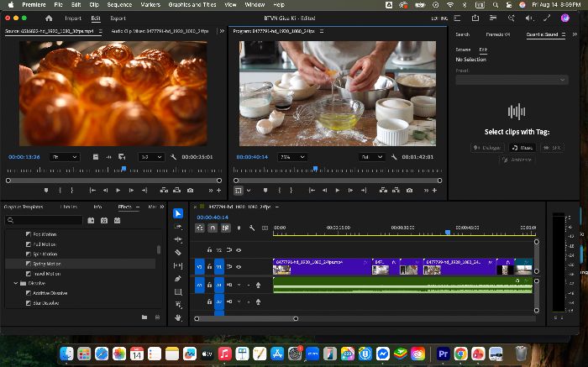This screenshot has width=588, height=367.
Task: Filter Effects by 32-bit color icon
Action: click(104, 220)
